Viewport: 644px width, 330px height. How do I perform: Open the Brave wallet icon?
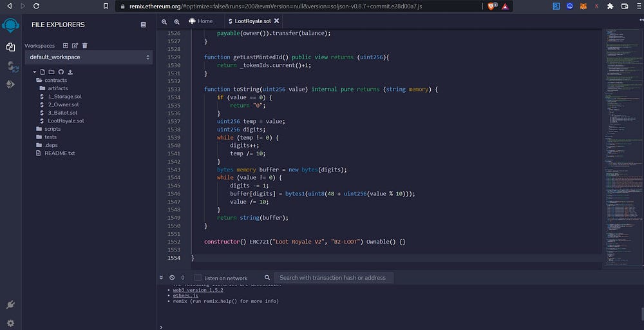(625, 6)
